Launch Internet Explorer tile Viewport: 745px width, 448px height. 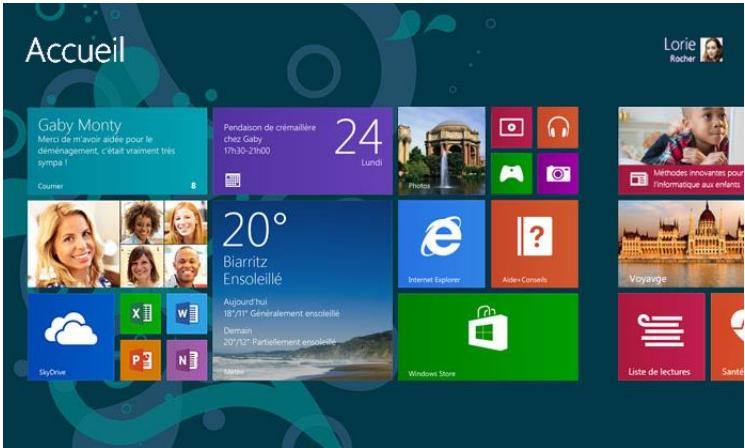click(442, 244)
